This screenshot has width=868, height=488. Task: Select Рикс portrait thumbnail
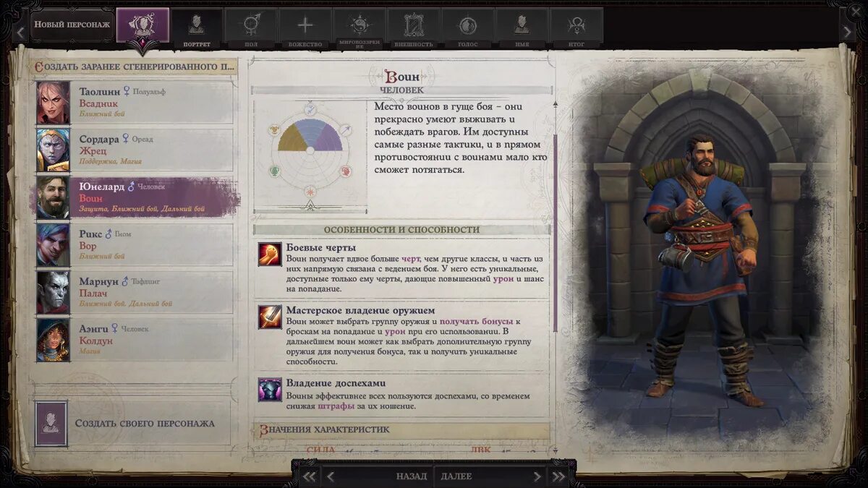(54, 245)
